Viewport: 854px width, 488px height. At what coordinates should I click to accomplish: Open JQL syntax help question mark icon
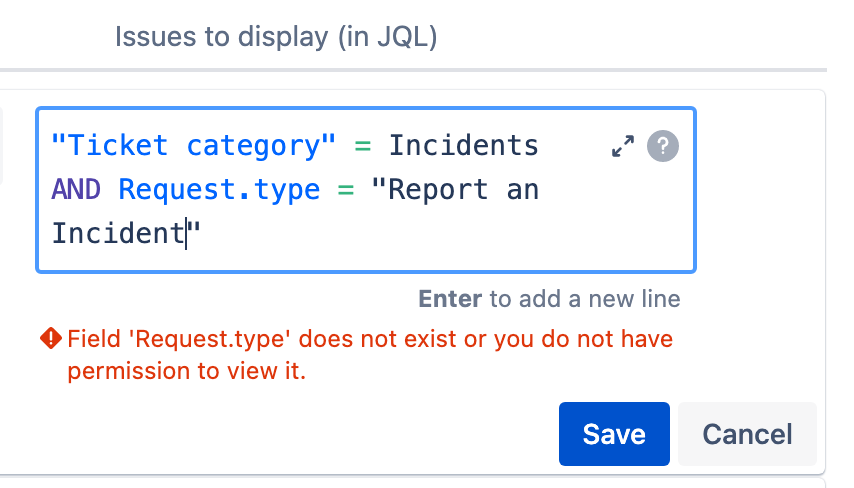662,146
